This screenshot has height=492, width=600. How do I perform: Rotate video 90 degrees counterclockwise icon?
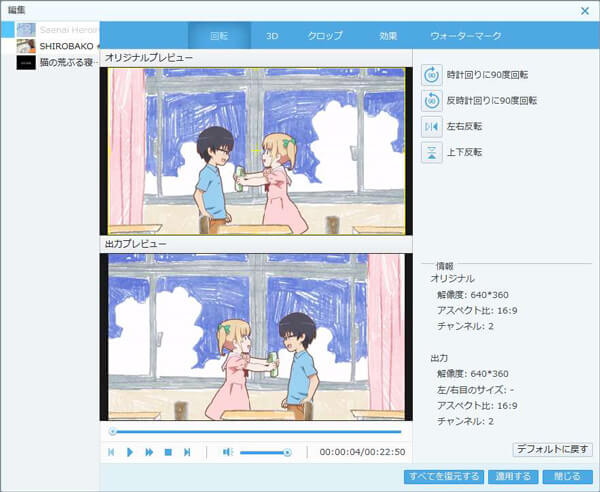(432, 101)
